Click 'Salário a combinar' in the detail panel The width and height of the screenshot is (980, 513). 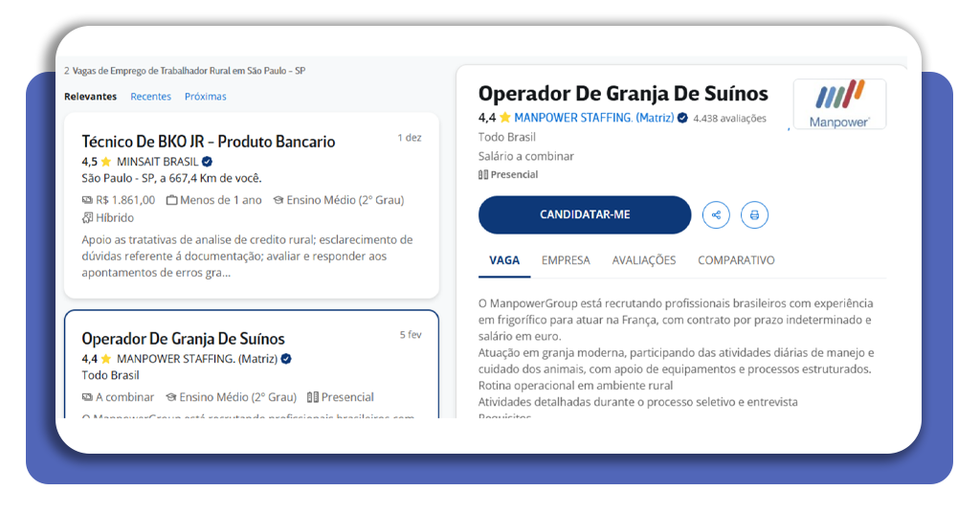point(526,156)
